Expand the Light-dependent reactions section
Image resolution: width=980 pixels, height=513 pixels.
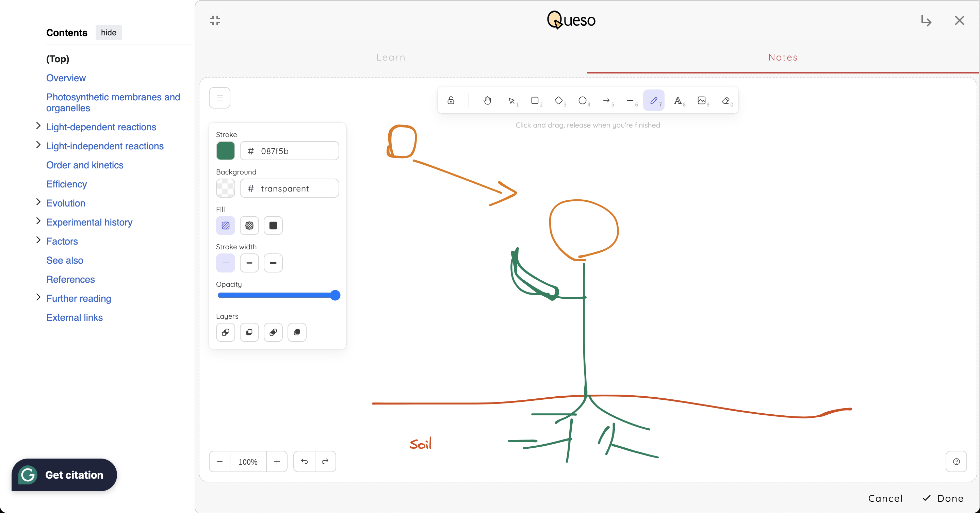point(38,126)
